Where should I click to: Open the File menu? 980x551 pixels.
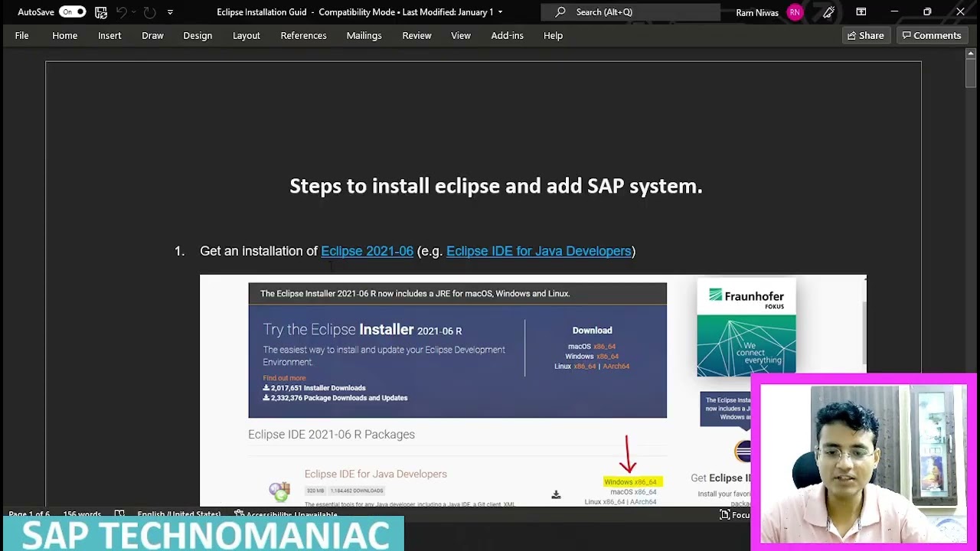(x=21, y=35)
